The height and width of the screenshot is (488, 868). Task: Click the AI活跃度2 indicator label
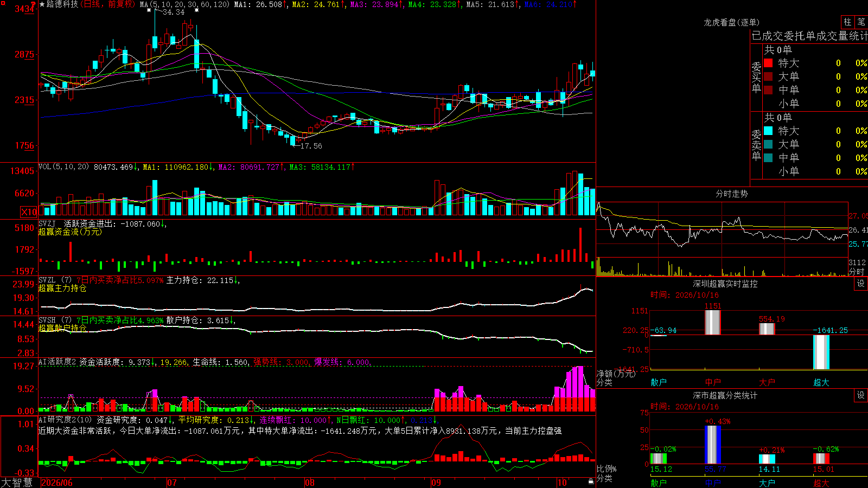[x=58, y=362]
